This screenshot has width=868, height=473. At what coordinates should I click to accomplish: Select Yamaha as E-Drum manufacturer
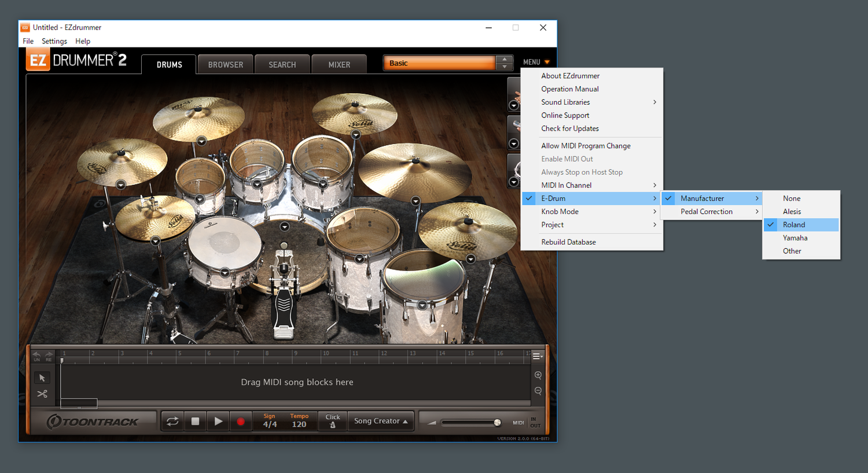pos(795,238)
